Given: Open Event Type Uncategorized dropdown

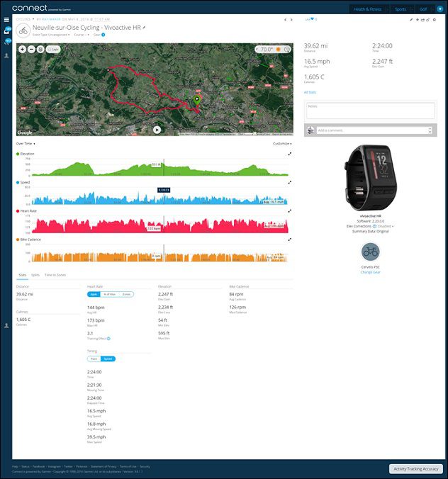Looking at the screenshot, I should [51, 35].
